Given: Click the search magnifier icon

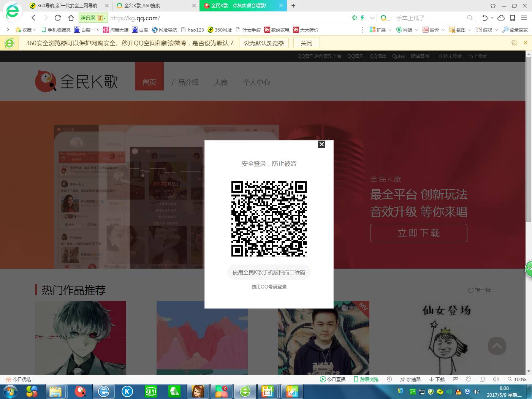Looking at the screenshot, I should click(x=470, y=18).
